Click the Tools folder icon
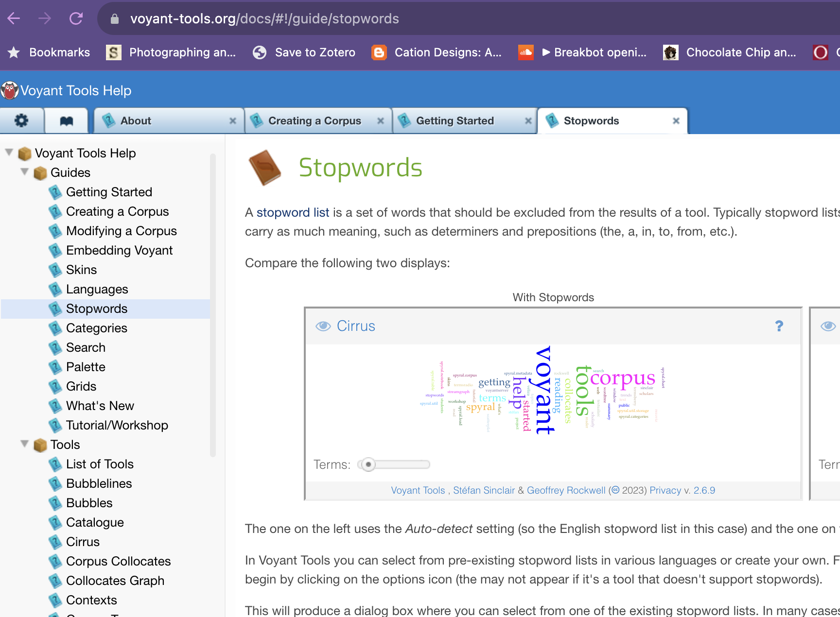The width and height of the screenshot is (840, 617). click(x=40, y=445)
